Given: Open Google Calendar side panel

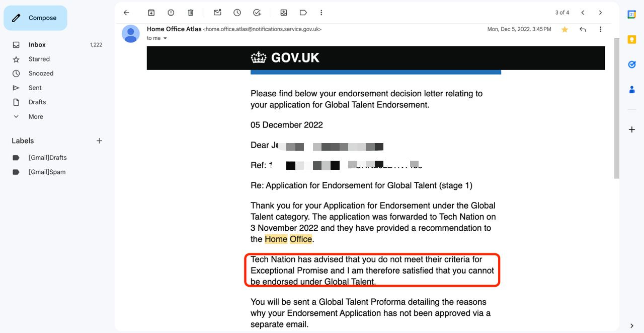Looking at the screenshot, I should pyautogui.click(x=632, y=15).
